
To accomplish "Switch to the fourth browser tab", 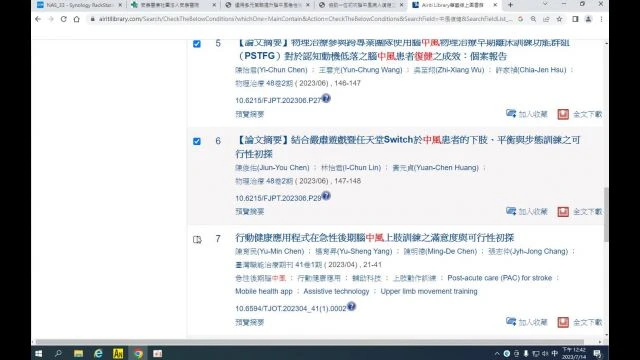I will pyautogui.click(x=361, y=5).
